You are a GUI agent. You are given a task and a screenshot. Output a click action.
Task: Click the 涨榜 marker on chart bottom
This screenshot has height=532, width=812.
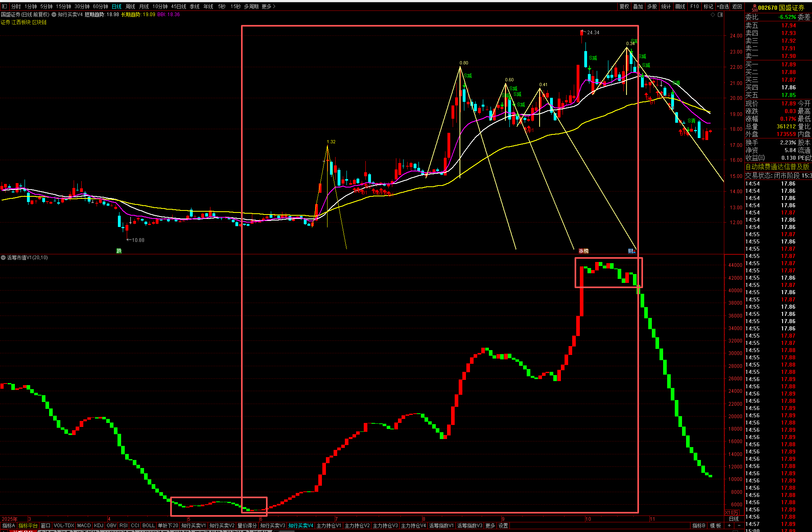click(583, 251)
